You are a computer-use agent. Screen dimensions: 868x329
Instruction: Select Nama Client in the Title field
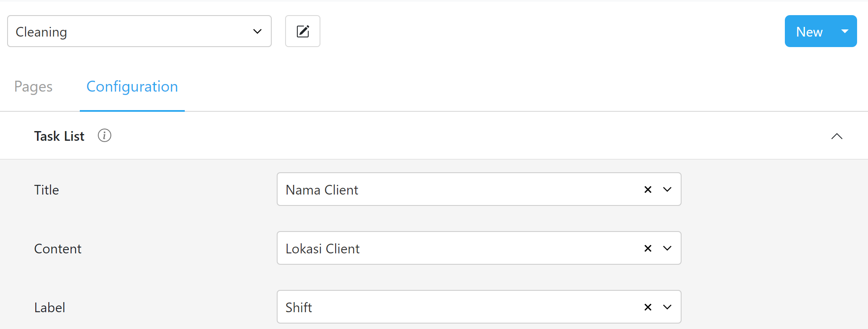pyautogui.click(x=322, y=190)
